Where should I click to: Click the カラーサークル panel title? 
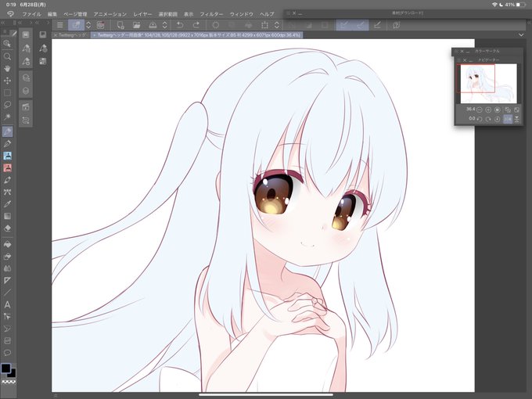487,51
